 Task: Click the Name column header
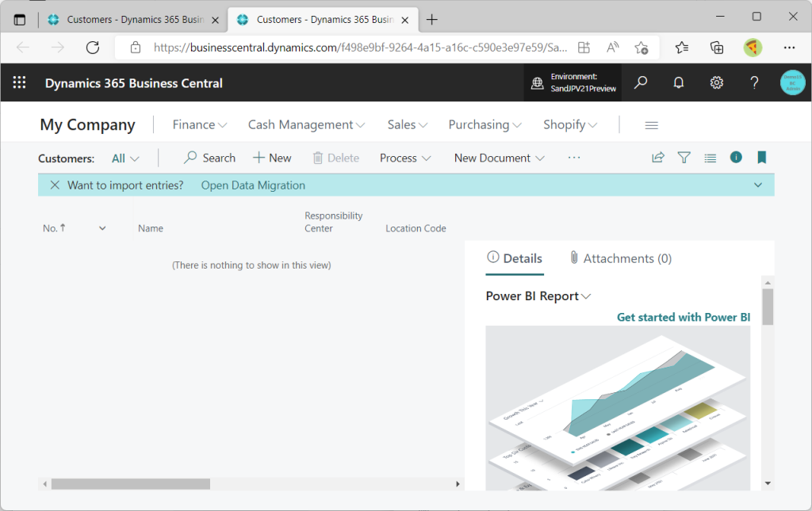(x=150, y=228)
